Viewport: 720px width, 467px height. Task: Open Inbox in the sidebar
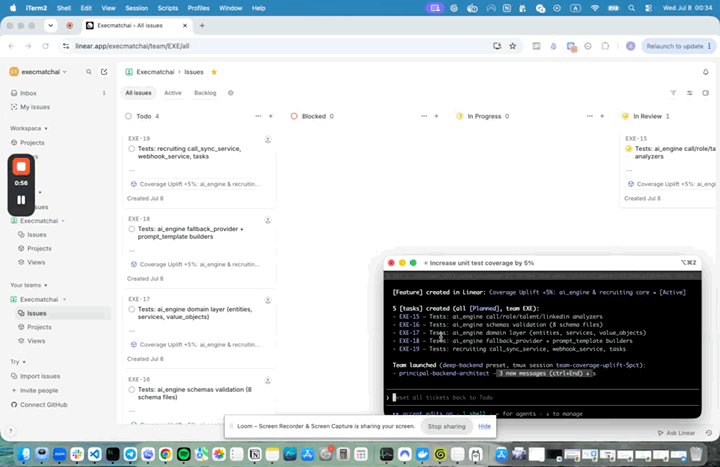click(x=59, y=93)
